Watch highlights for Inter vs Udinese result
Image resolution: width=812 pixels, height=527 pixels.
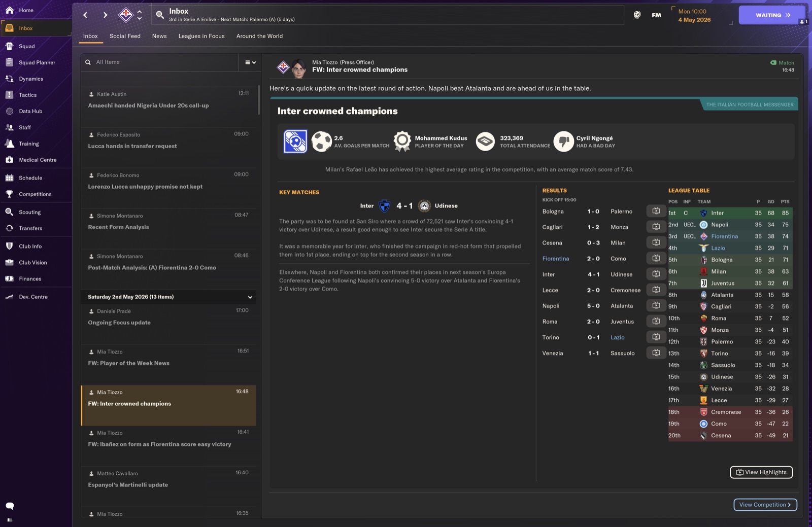point(656,274)
